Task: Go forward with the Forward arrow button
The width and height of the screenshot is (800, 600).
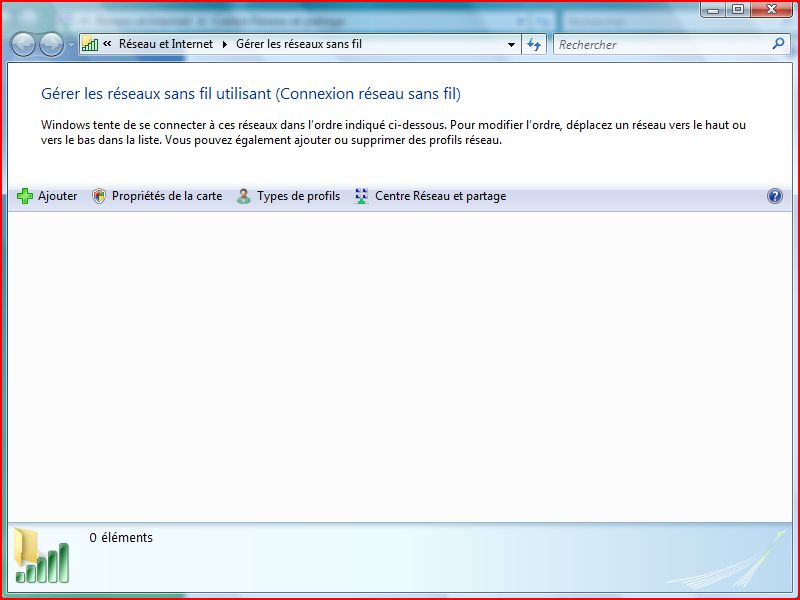Action: [50, 44]
